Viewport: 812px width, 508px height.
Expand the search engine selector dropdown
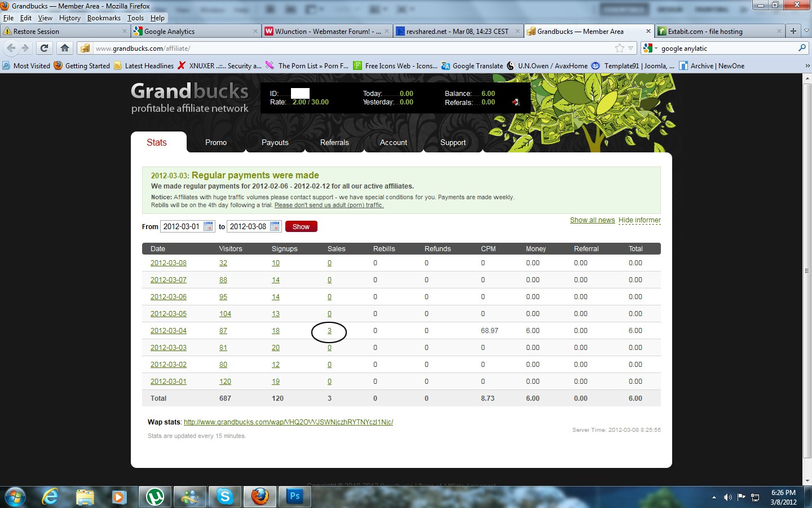(x=651, y=49)
